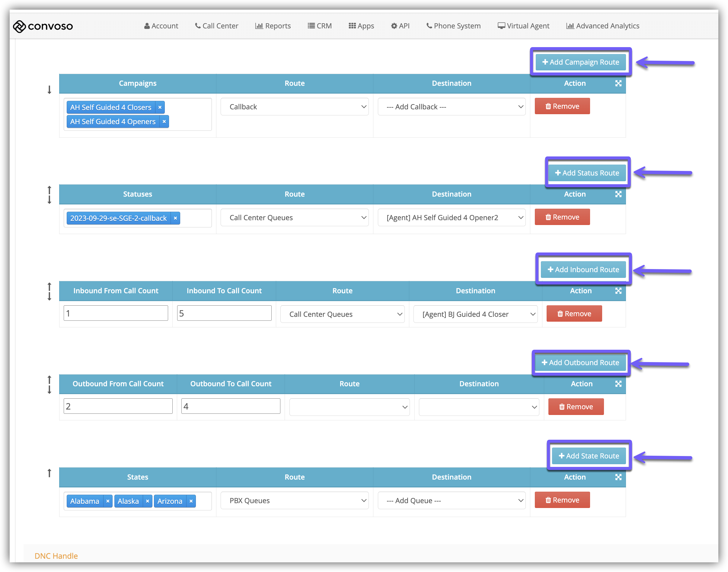This screenshot has width=728, height=572.
Task: Move Campaigns section down with arrow
Action: [x=49, y=89]
